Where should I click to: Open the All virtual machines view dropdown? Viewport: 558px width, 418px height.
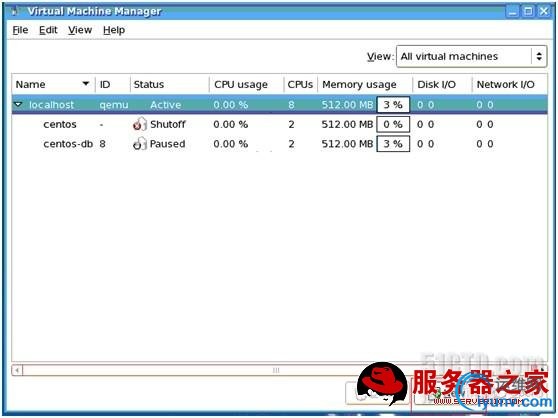pos(471,56)
